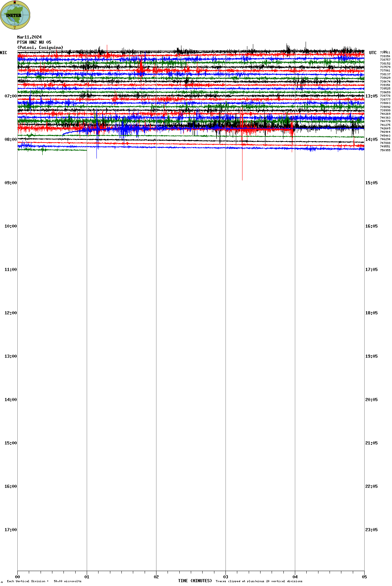This screenshot has width=392, height=586.
Task: Click the INETER logo
Action: pos(15,15)
